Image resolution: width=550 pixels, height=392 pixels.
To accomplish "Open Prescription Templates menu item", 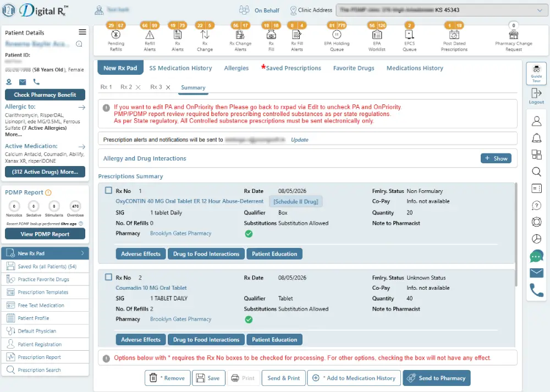I will pyautogui.click(x=45, y=292).
